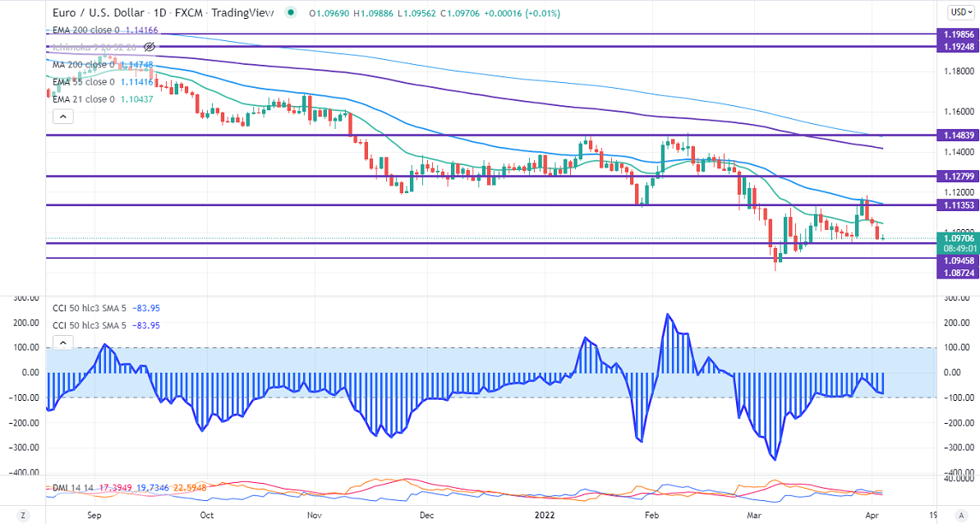Click the 1.12000 price axis tick
980x524 pixels.
pos(958,191)
